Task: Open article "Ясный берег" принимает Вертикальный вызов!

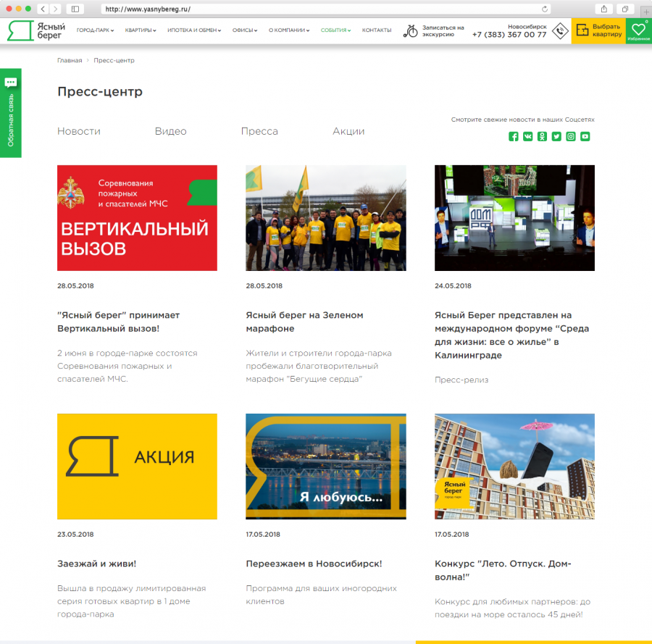Action: [x=119, y=322]
